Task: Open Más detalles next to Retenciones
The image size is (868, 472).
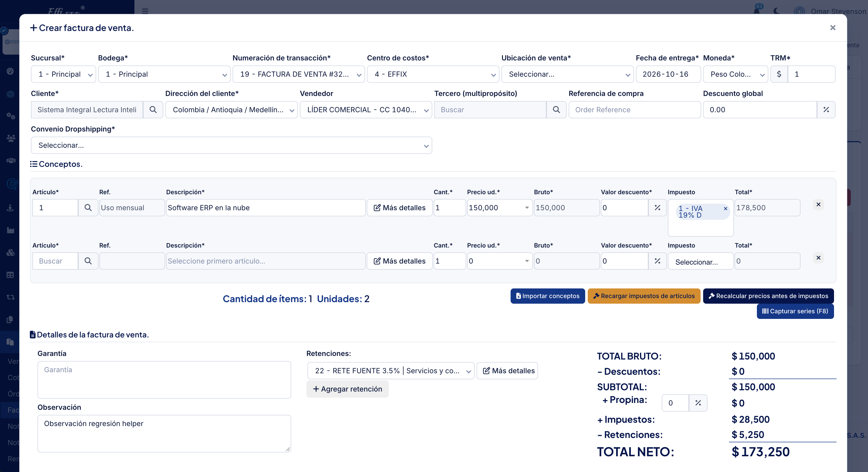Action: point(507,371)
